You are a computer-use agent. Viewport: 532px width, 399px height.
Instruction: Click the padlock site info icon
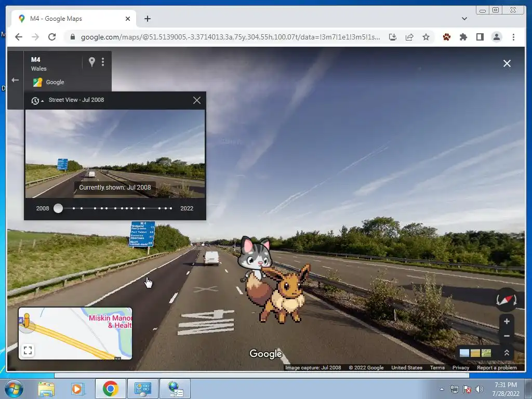(72, 37)
